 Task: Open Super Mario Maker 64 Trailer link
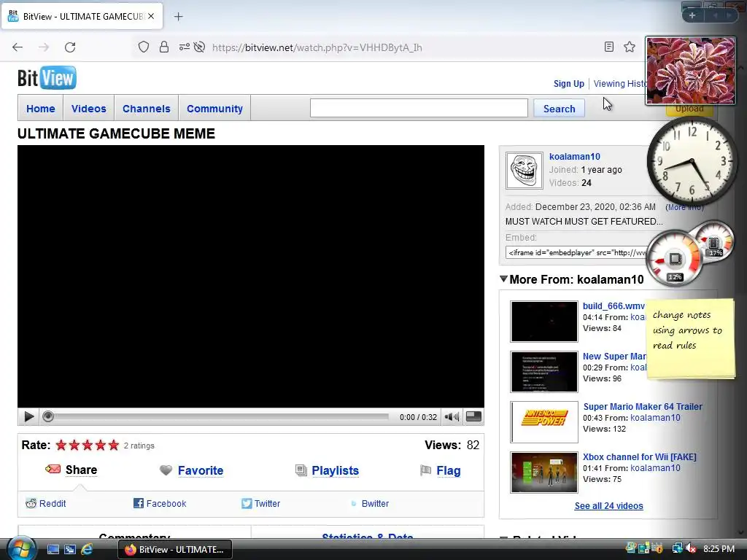pyautogui.click(x=643, y=406)
